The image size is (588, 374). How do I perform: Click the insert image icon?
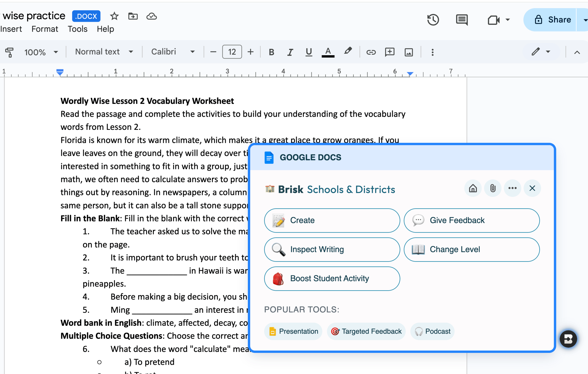[409, 52]
